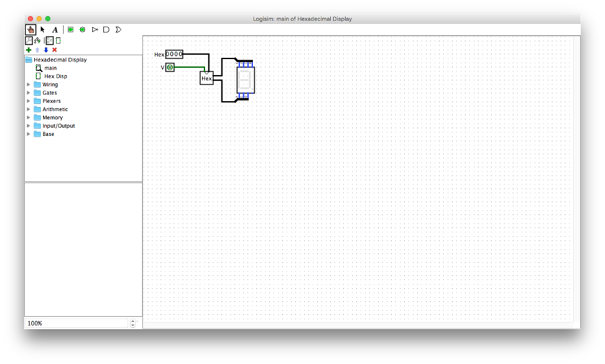Expand the Gates folder
This screenshot has width=605, height=364.
(x=28, y=92)
